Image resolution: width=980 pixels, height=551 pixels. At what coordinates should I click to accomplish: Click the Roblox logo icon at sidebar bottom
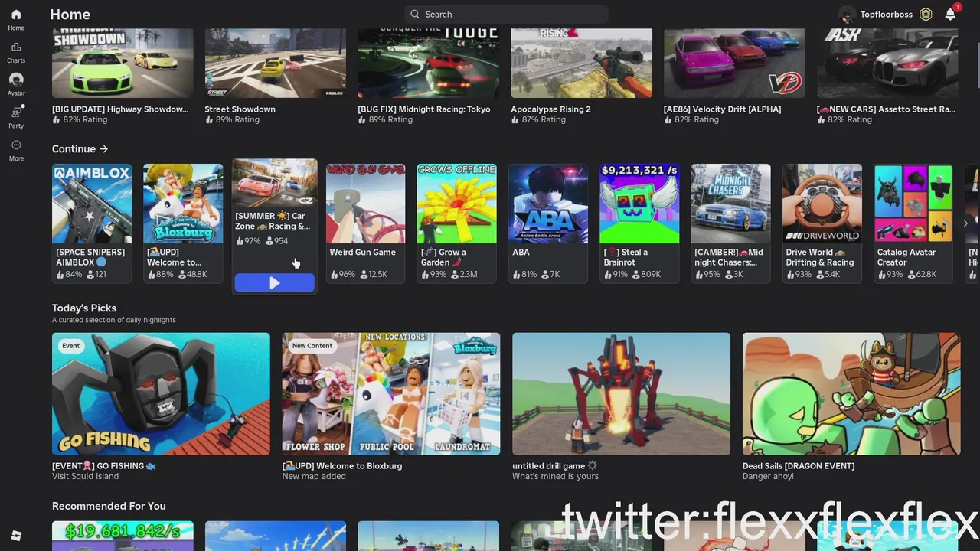[16, 536]
